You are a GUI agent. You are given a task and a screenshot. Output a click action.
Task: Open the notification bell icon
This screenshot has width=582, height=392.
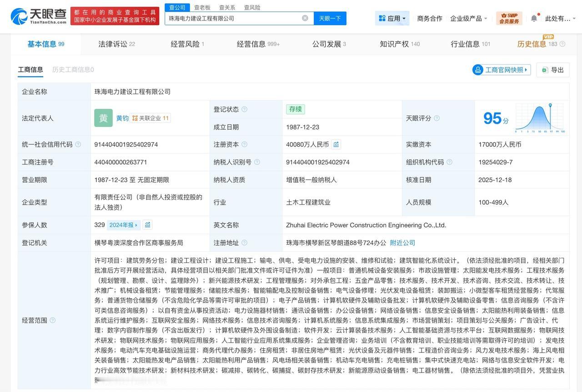click(x=534, y=19)
